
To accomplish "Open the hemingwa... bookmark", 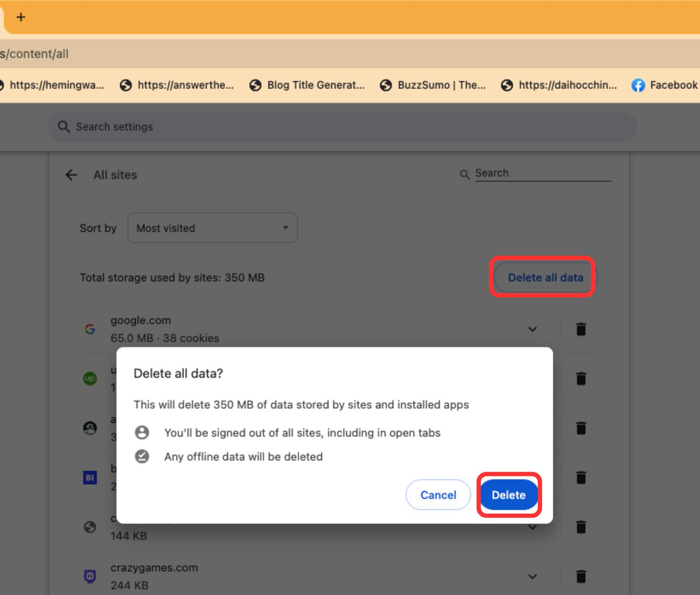I will click(52, 85).
